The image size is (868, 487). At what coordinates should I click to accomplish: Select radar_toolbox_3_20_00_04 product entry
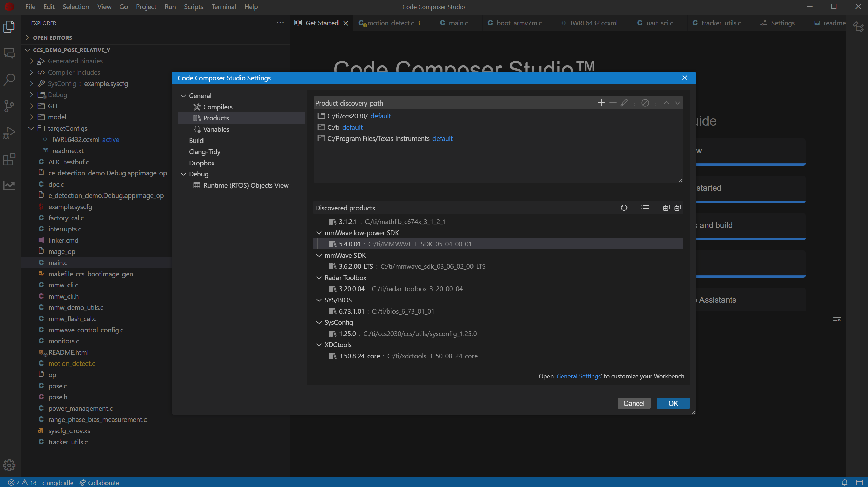tap(498, 289)
